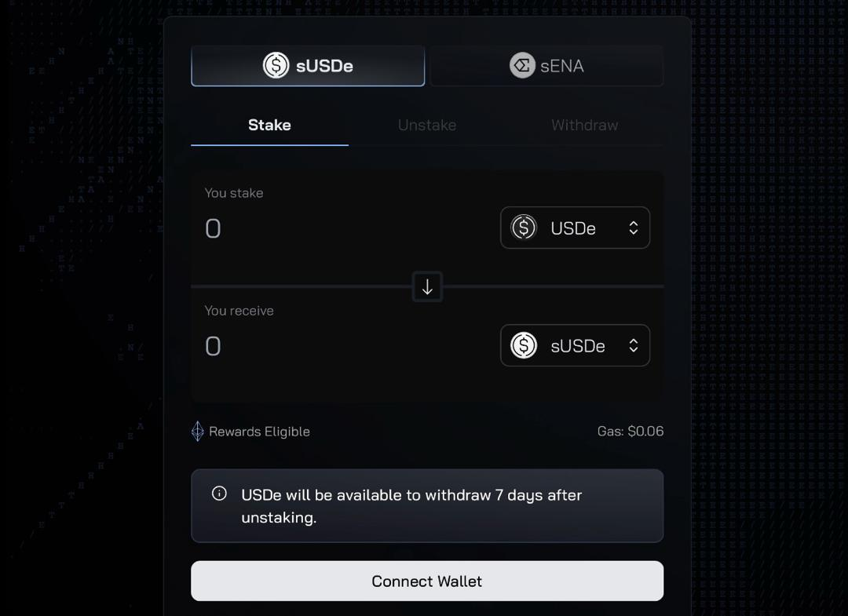Toggle Rewards Eligible indicator

click(x=250, y=431)
